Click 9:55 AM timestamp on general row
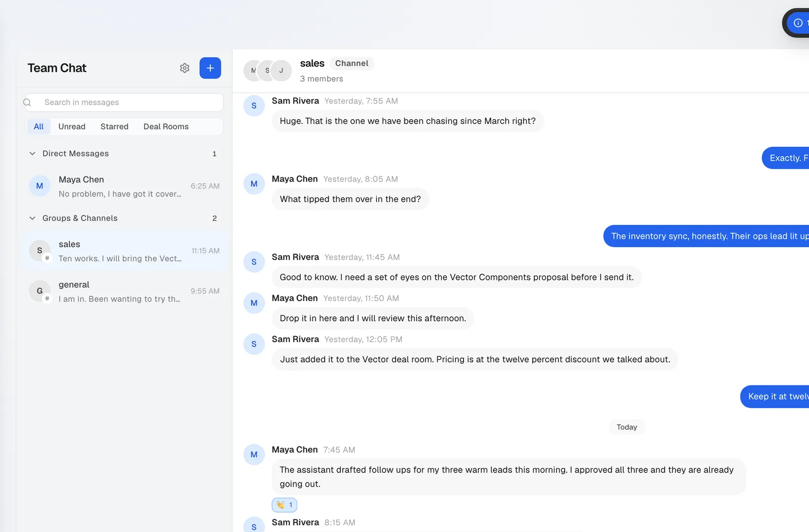The height and width of the screenshot is (532, 809). 205,291
